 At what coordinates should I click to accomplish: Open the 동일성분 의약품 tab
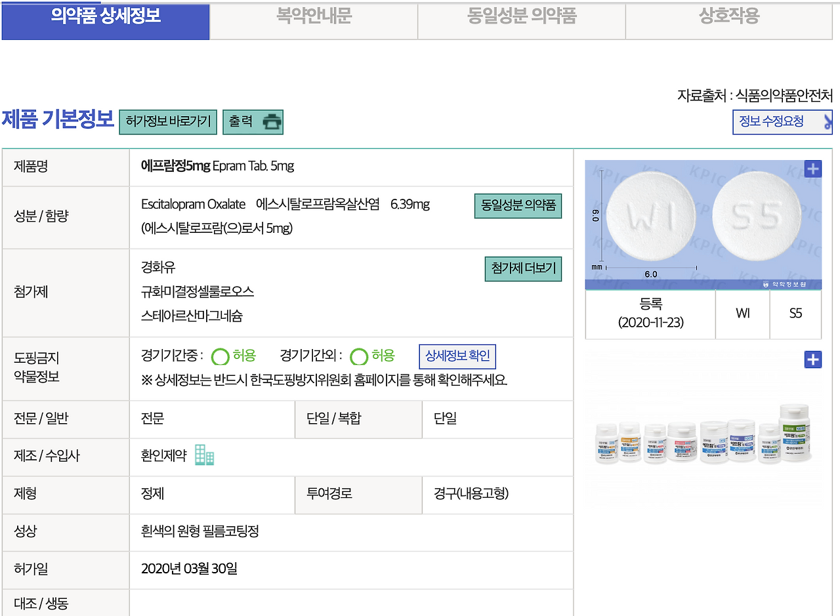tap(521, 20)
